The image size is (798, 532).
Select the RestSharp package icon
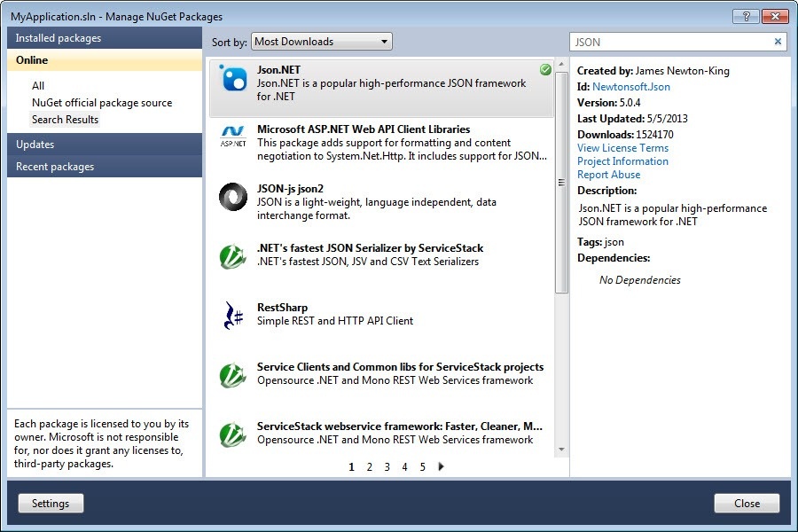(233, 316)
